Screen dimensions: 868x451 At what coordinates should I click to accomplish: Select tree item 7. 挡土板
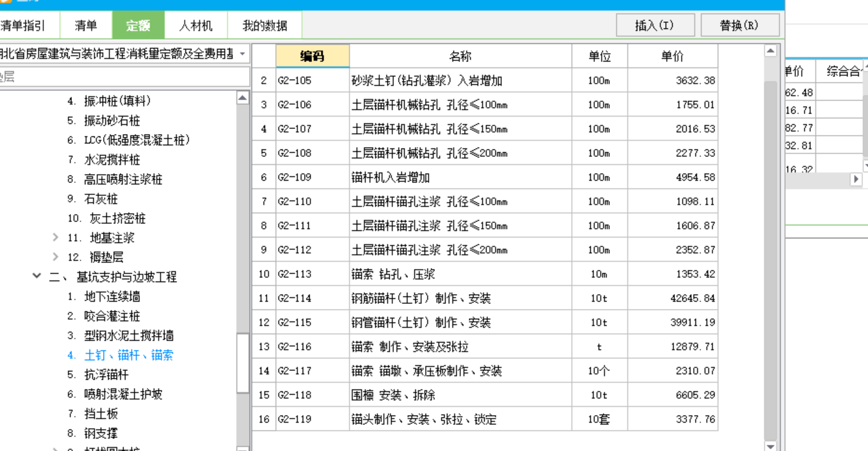(92, 414)
